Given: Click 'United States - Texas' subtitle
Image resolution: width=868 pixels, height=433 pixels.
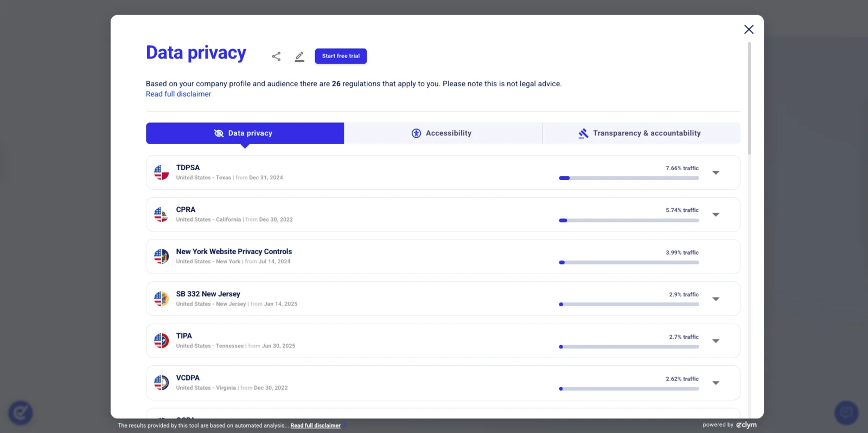Looking at the screenshot, I should pos(203,178).
